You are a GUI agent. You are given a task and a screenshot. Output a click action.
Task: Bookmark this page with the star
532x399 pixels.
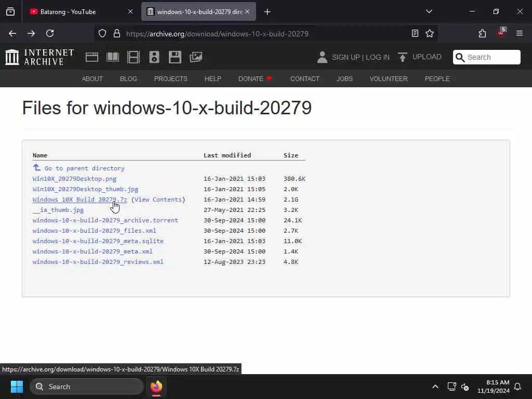click(430, 33)
